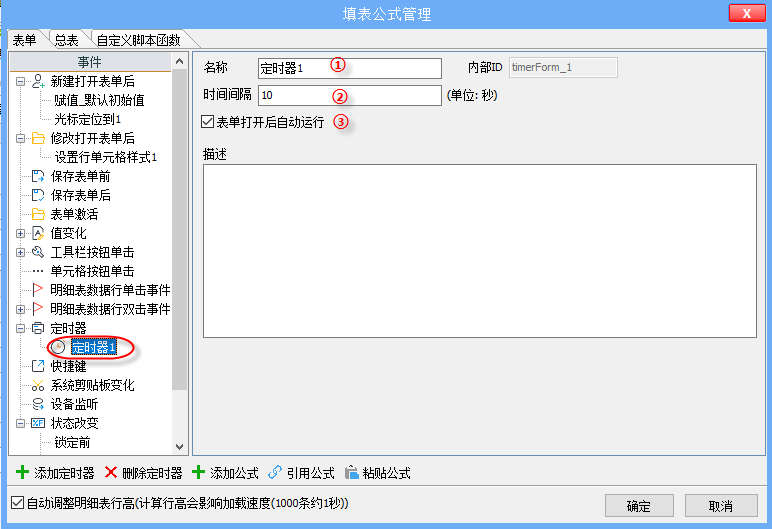Image resolution: width=772 pixels, height=529 pixels.
Task: Toggle 自动调整明细表行高 checkbox
Action: (17, 503)
